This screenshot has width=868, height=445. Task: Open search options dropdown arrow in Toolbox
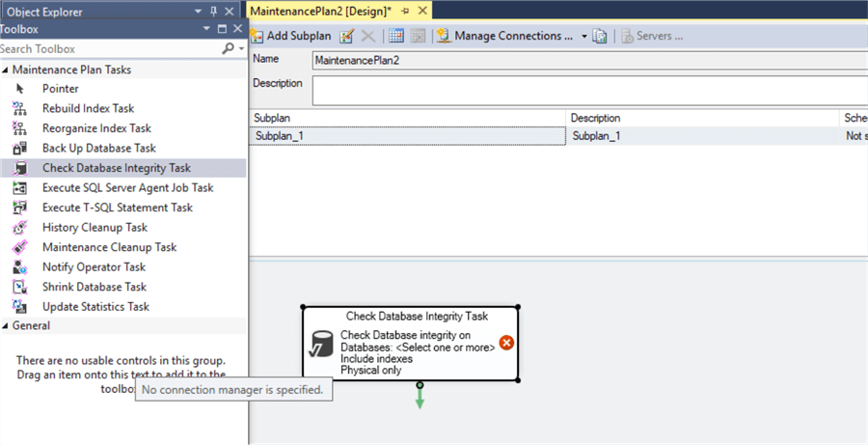click(241, 49)
